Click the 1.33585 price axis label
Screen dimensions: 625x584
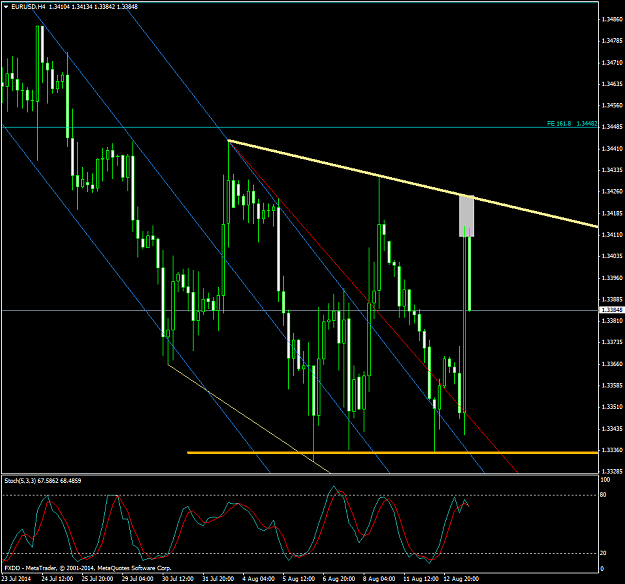[612, 385]
